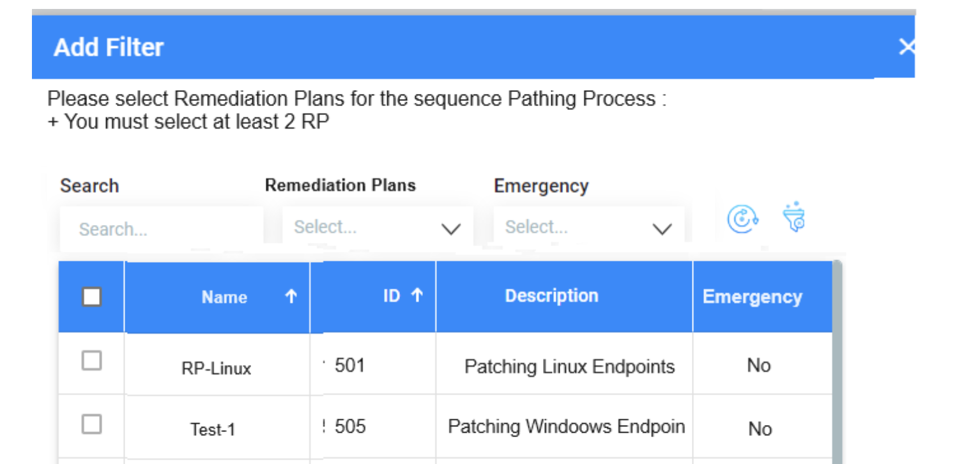
Task: Click the Name column header
Action: click(x=224, y=296)
